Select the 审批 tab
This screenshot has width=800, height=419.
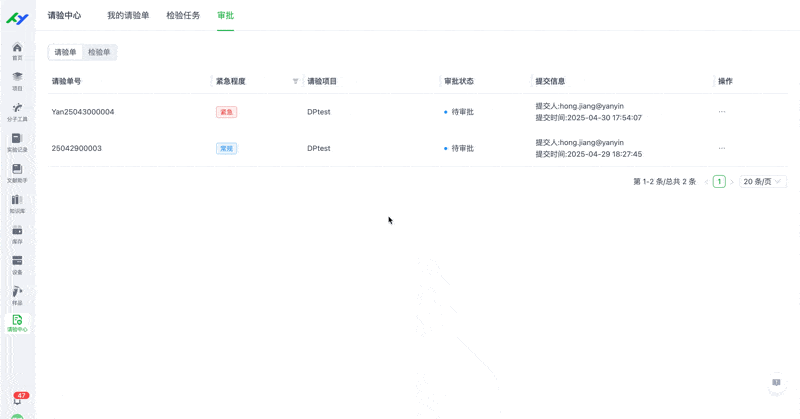226,15
